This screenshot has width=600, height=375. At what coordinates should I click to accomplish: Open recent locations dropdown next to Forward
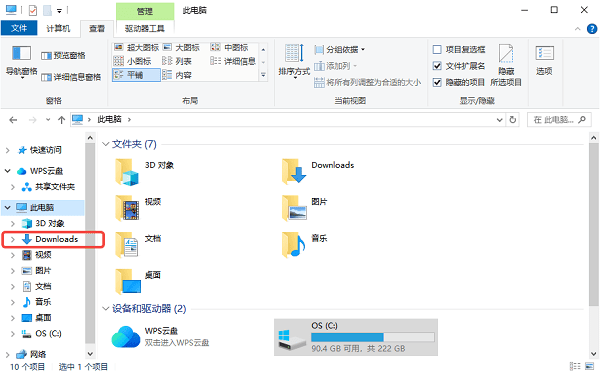coord(48,120)
